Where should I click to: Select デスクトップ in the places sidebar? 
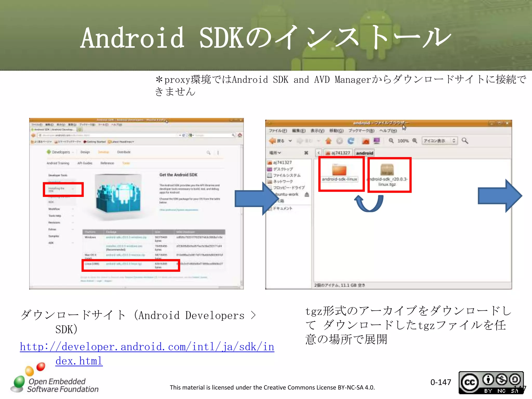tap(280, 169)
